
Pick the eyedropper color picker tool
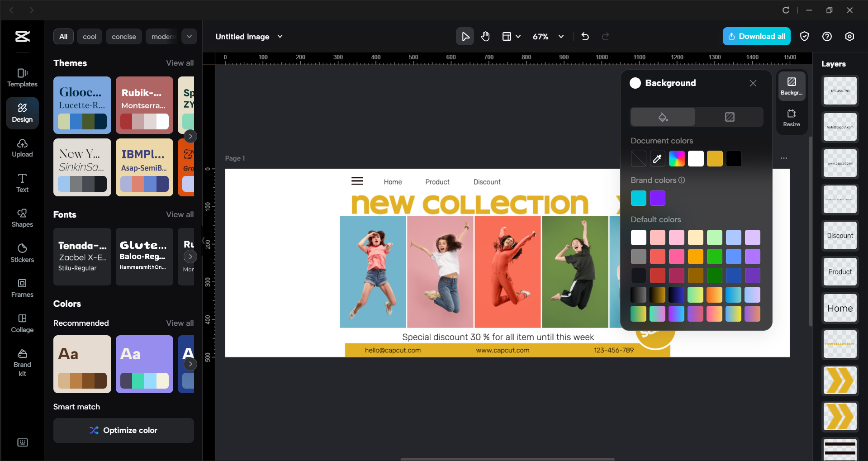[x=657, y=159]
